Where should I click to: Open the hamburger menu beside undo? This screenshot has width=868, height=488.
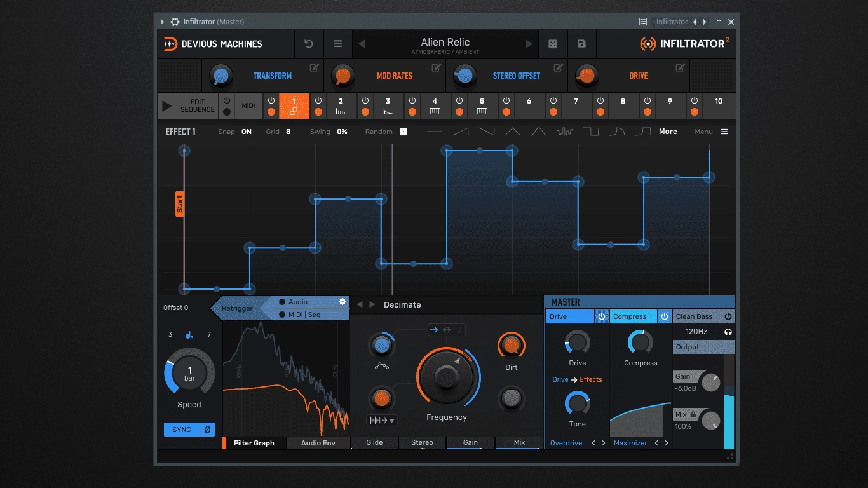(337, 44)
